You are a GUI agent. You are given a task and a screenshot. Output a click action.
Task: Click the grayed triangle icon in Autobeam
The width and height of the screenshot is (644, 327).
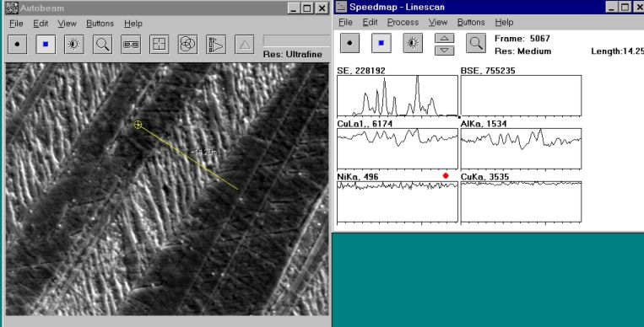pos(245,45)
